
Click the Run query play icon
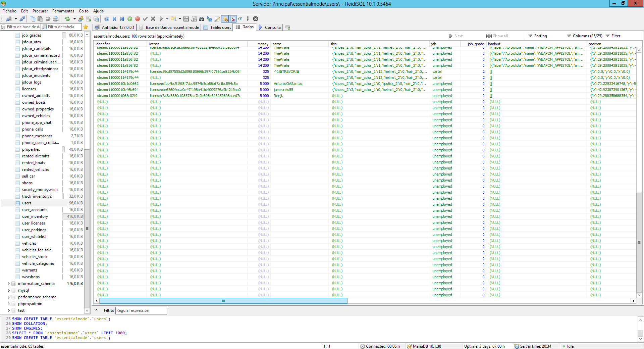(161, 19)
